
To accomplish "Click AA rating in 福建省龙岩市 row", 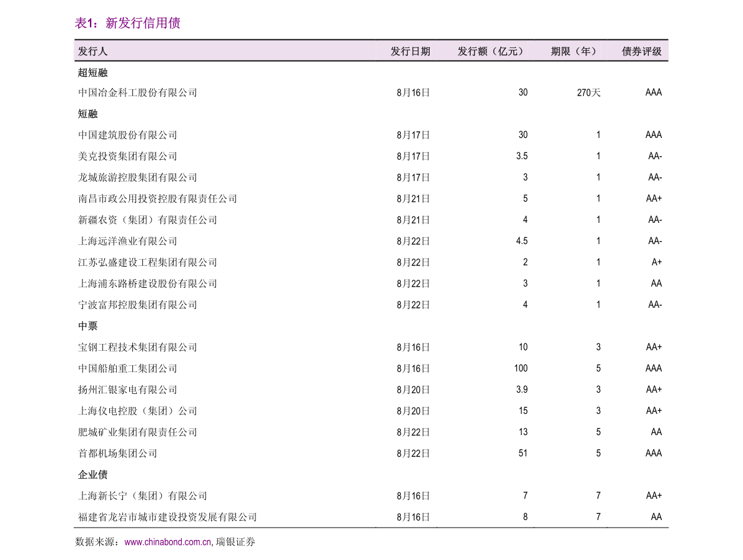I will click(656, 517).
